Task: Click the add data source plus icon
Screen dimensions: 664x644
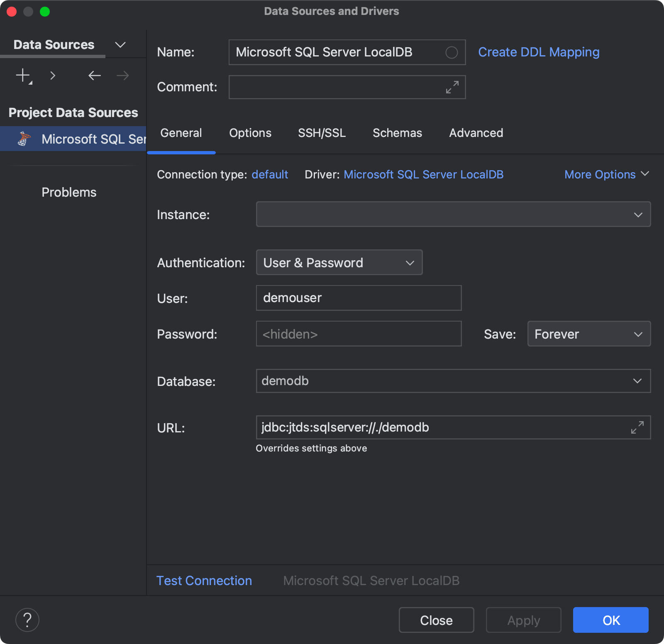Action: point(23,76)
